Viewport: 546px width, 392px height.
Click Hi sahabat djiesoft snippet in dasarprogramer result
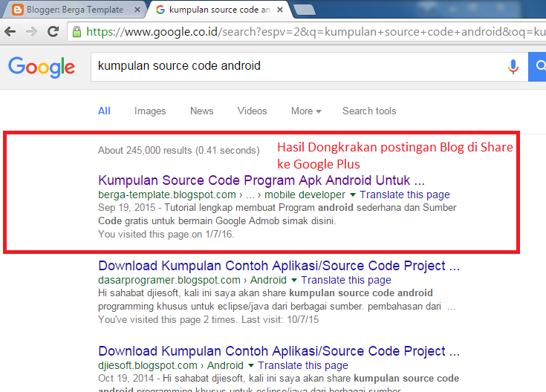(277, 299)
